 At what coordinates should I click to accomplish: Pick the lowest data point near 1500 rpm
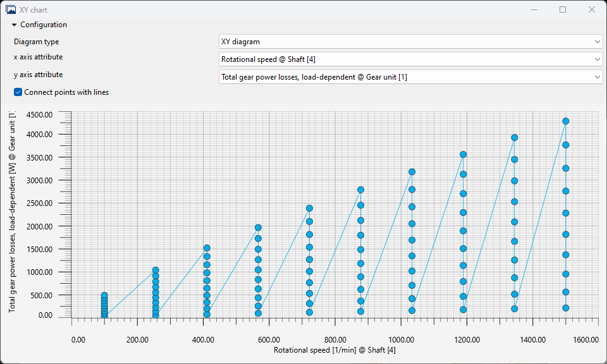coord(566,308)
